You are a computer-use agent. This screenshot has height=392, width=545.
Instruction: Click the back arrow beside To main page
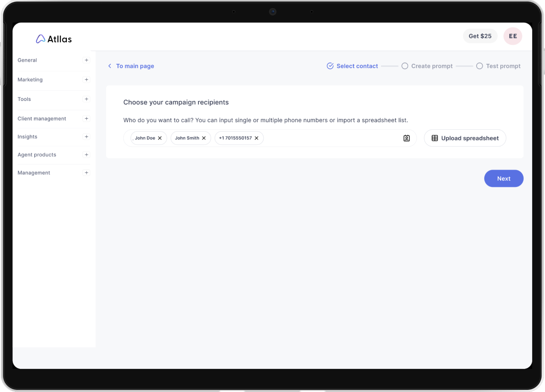click(x=110, y=66)
